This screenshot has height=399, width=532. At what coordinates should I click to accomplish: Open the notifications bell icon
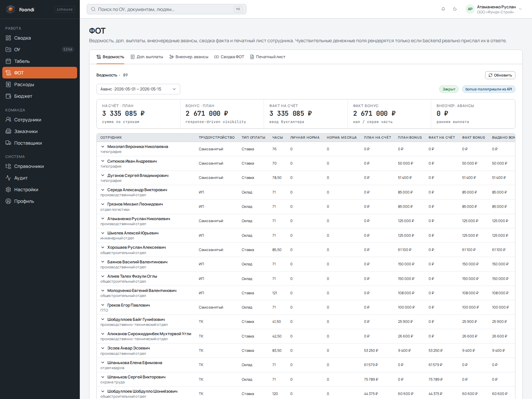coord(443,9)
